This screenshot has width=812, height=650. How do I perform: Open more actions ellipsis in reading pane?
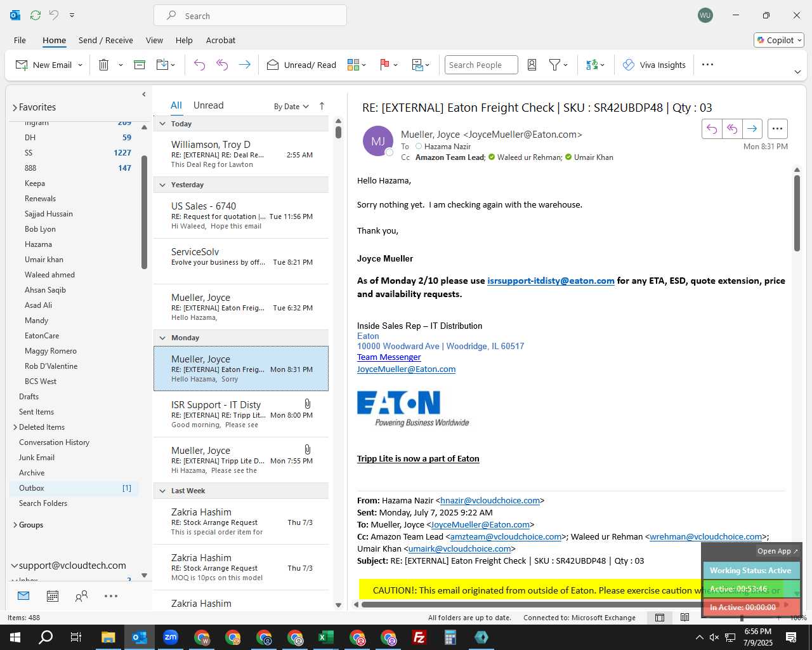pos(777,129)
